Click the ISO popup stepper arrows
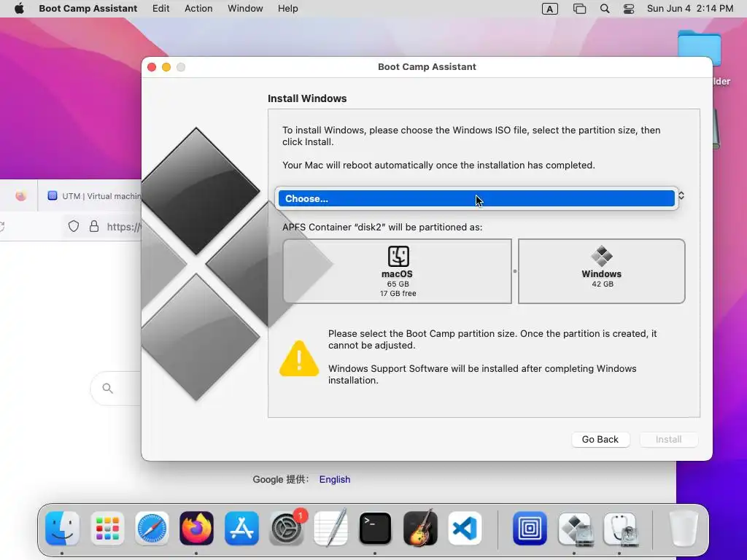Viewport: 747px width, 560px height. (x=682, y=195)
